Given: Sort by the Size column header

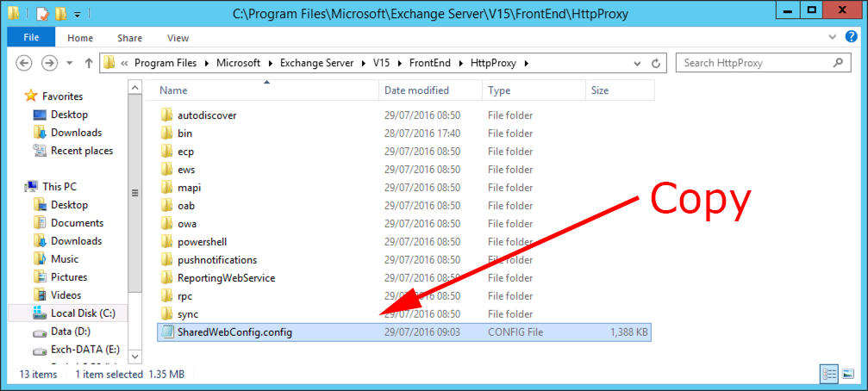Looking at the screenshot, I should [x=620, y=90].
